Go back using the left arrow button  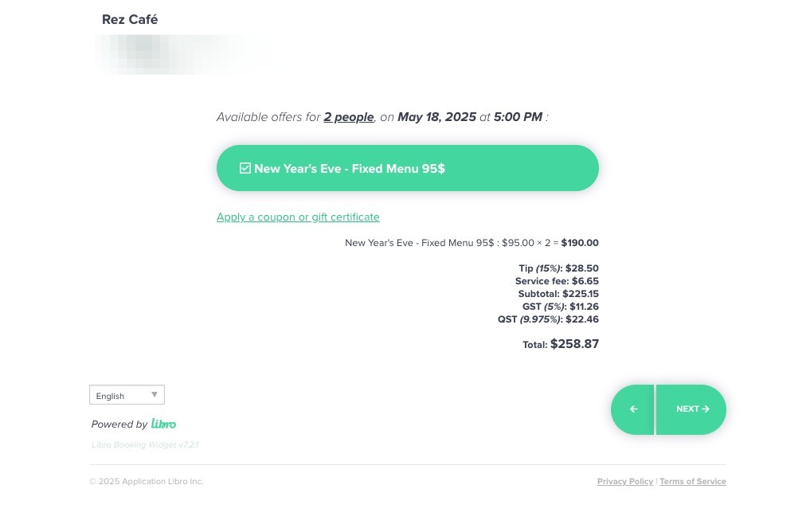(633, 409)
